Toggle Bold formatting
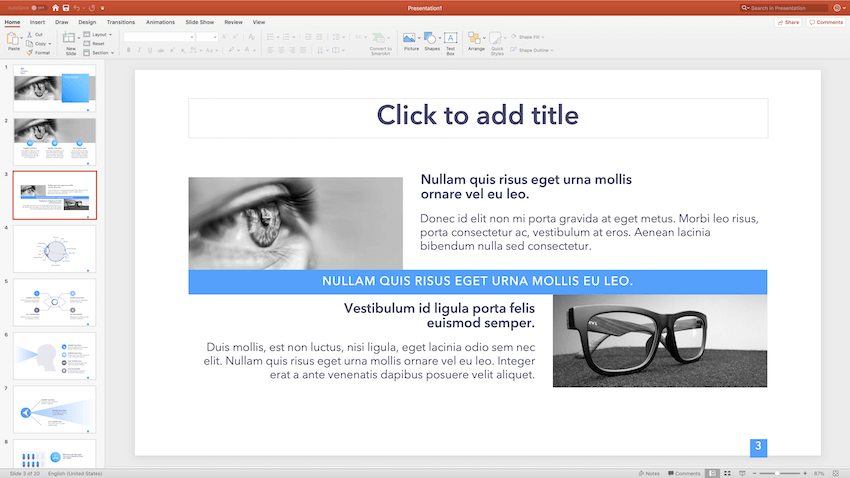The width and height of the screenshot is (850, 478). pyautogui.click(x=128, y=50)
